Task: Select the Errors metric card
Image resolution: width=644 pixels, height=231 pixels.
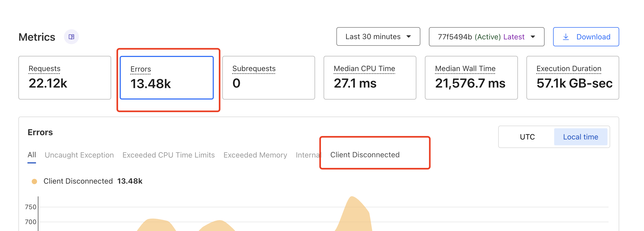Action: pos(167,78)
